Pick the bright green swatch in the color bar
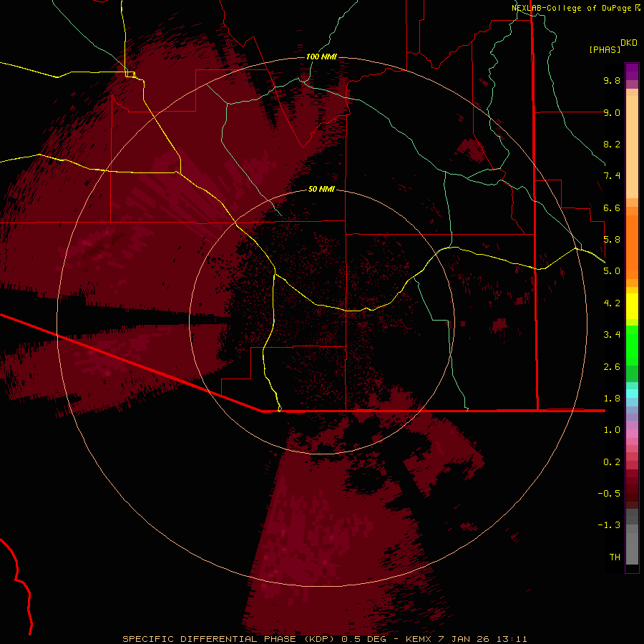The height and width of the screenshot is (644, 644). click(x=632, y=345)
